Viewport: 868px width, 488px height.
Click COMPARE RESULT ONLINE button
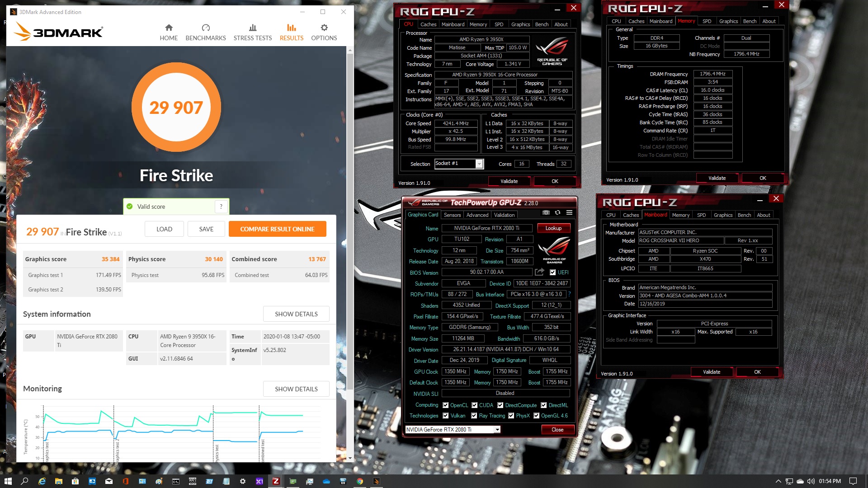277,229
